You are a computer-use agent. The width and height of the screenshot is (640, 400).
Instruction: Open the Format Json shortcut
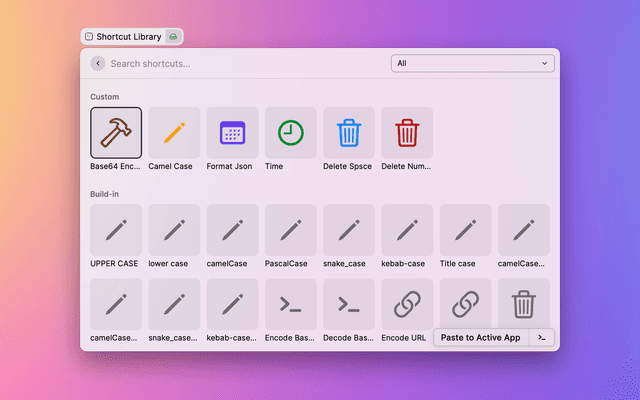(232, 133)
